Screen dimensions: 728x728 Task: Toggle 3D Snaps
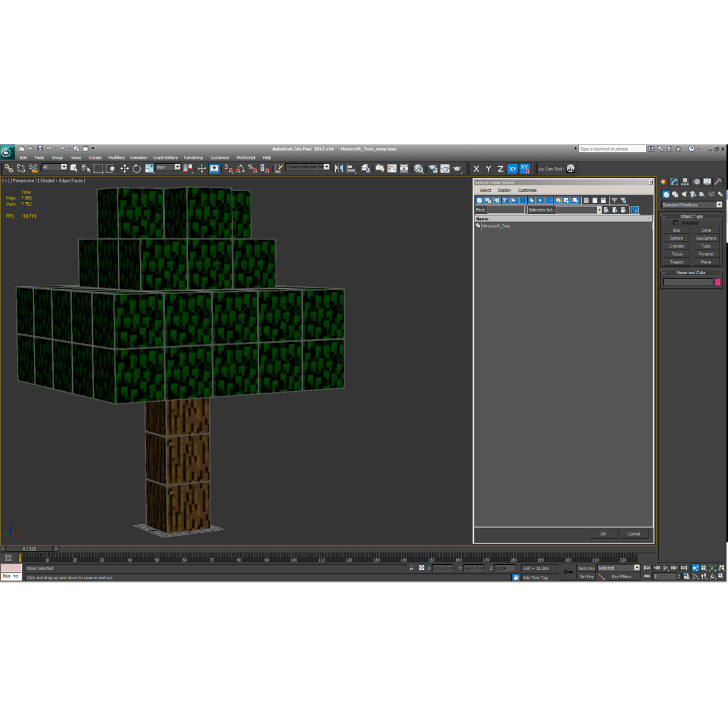tap(228, 169)
